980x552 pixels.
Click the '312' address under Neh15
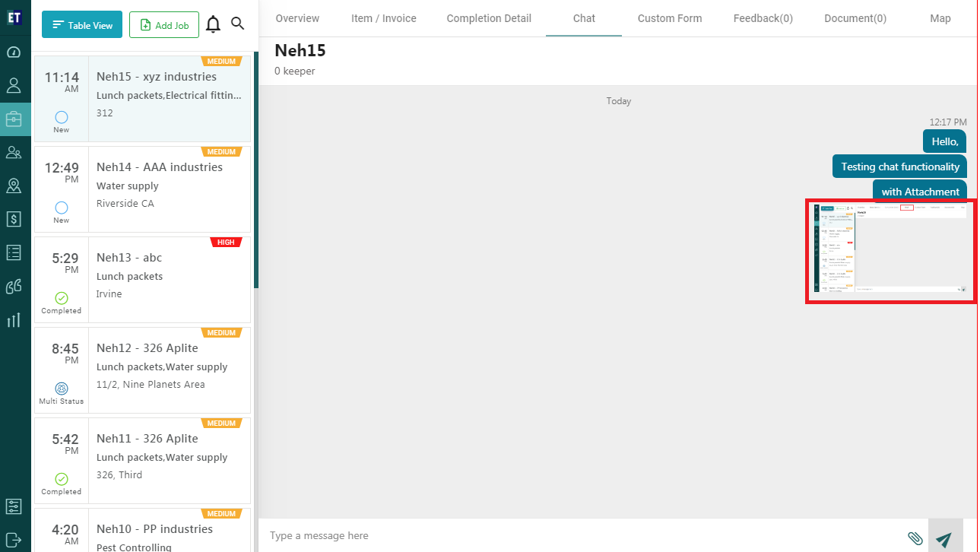point(105,113)
